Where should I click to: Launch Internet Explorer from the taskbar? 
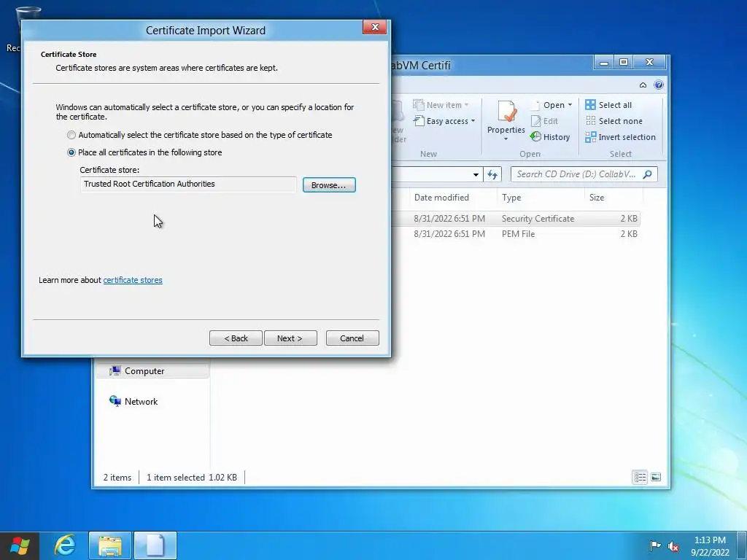coord(65,545)
